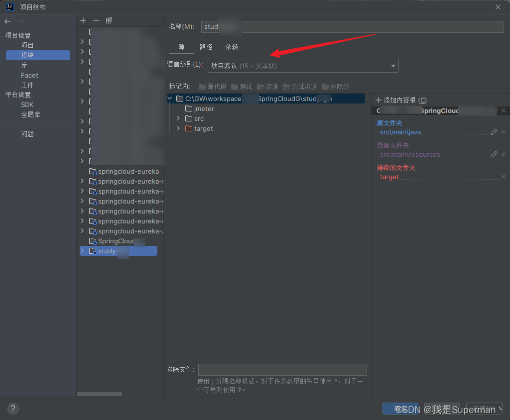The height and width of the screenshot is (420, 510).
Task: Mark as Resources (资源) folder
Action: pyautogui.click(x=267, y=87)
